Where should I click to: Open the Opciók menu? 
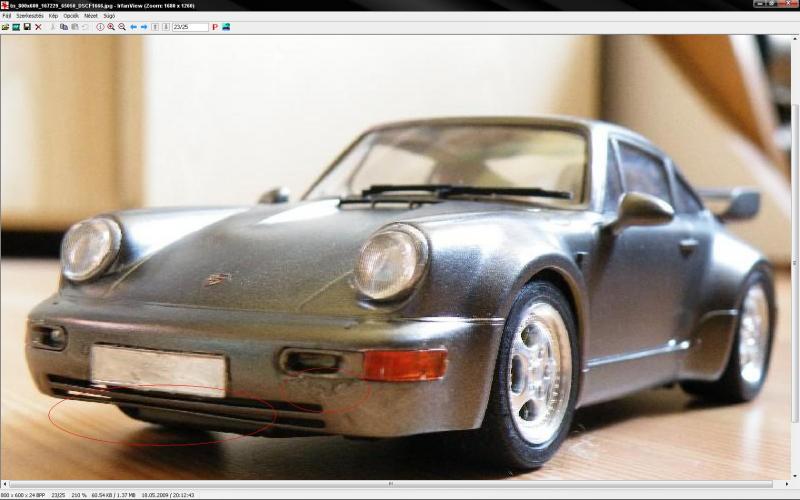coord(71,16)
